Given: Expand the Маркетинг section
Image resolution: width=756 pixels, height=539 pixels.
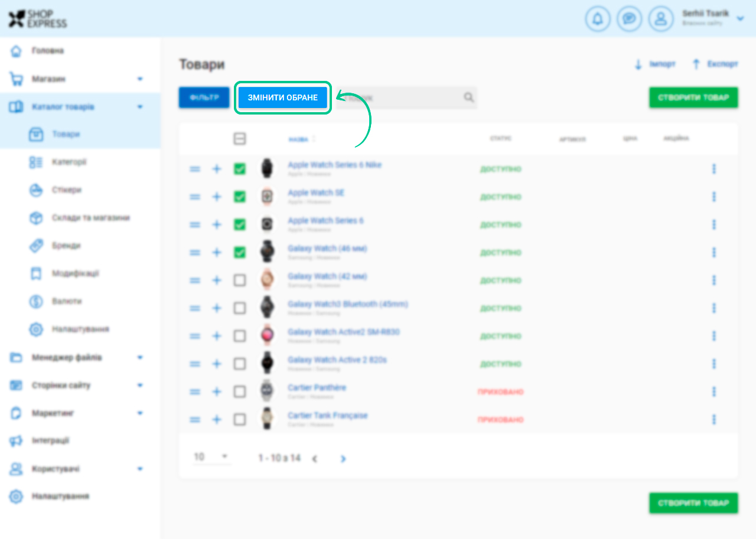Looking at the screenshot, I should 140,413.
